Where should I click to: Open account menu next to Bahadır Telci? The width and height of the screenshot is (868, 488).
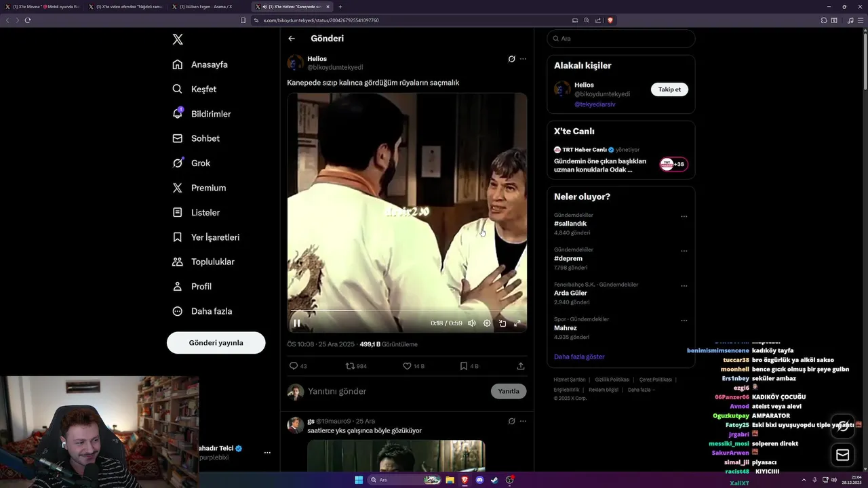(x=267, y=452)
